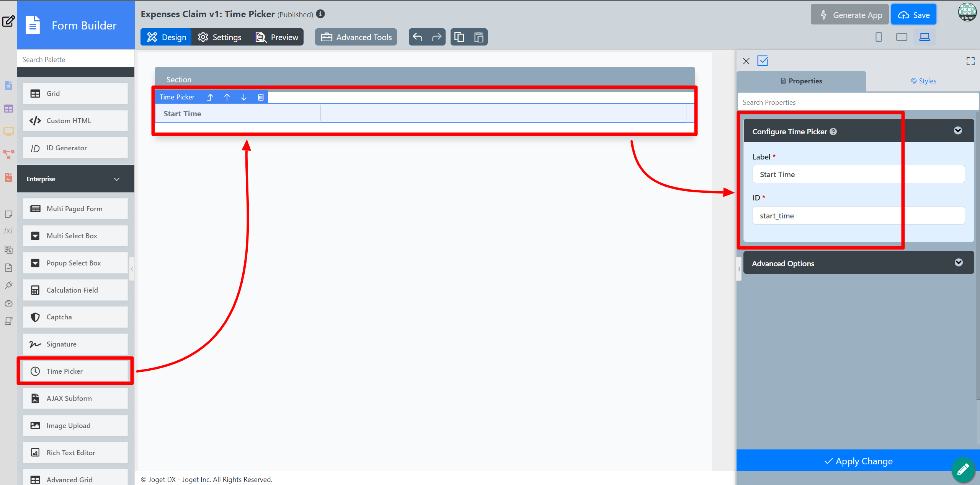Viewport: 980px width, 485px height.
Task: Click the Apply Change button
Action: [x=858, y=461]
